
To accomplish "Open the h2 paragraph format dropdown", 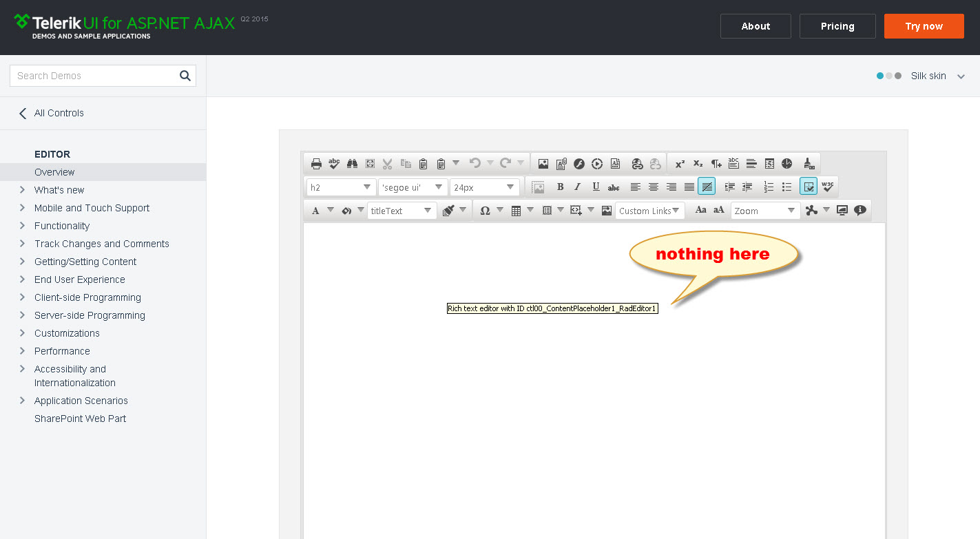I will 341,187.
